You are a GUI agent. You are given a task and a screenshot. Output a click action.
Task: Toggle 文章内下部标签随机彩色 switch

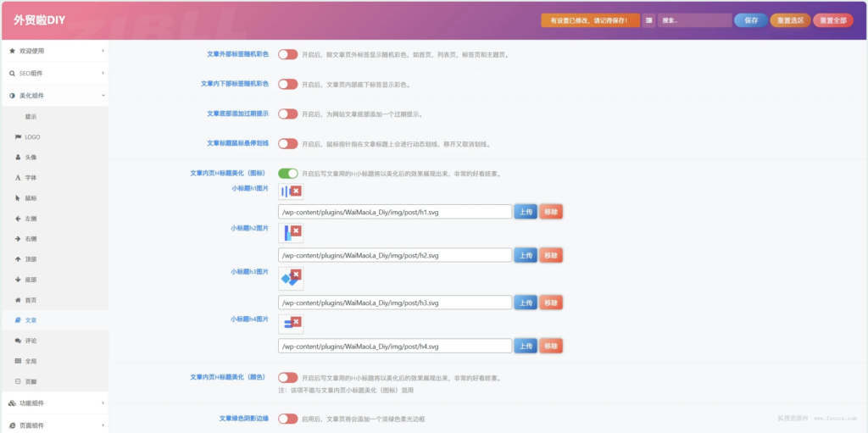point(288,84)
